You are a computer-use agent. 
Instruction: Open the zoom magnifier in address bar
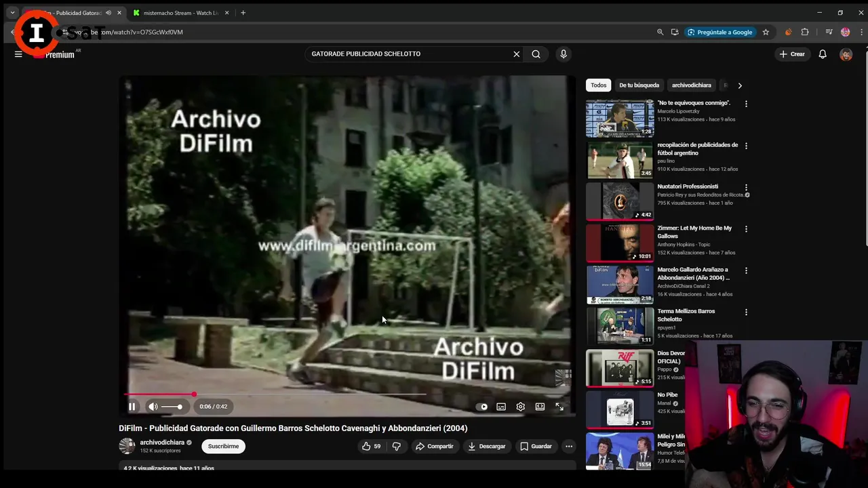[660, 32]
